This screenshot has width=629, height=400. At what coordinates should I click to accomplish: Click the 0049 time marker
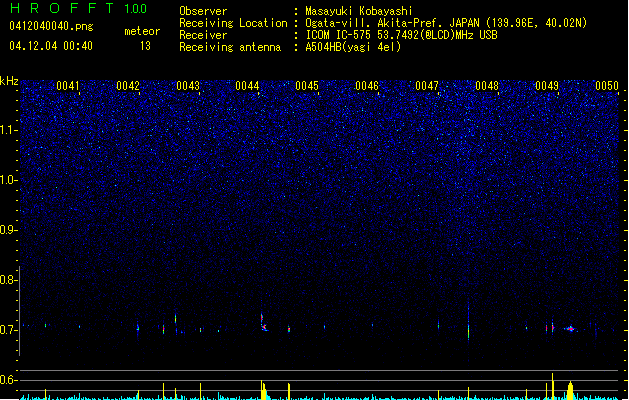tap(547, 86)
